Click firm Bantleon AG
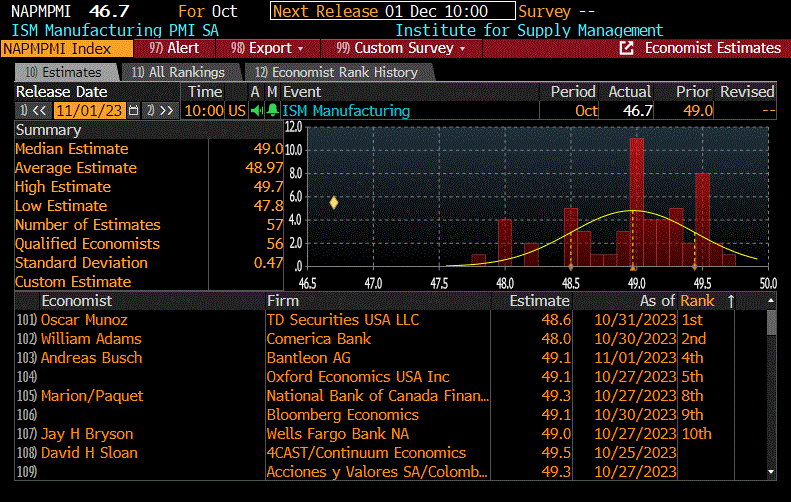Viewport: 791px width, 502px height. (308, 358)
